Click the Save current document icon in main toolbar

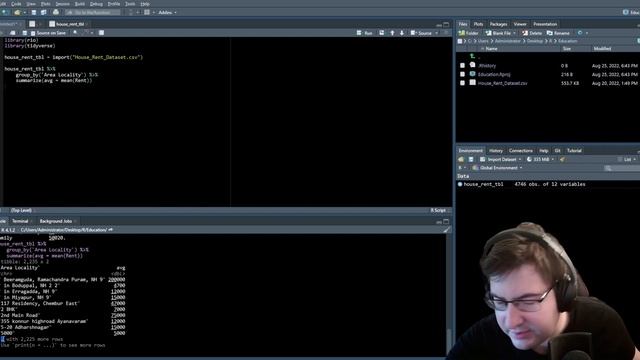(x=34, y=13)
